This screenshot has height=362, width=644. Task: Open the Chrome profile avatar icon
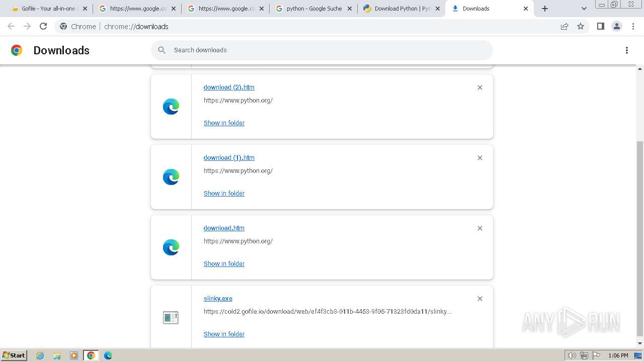616,26
